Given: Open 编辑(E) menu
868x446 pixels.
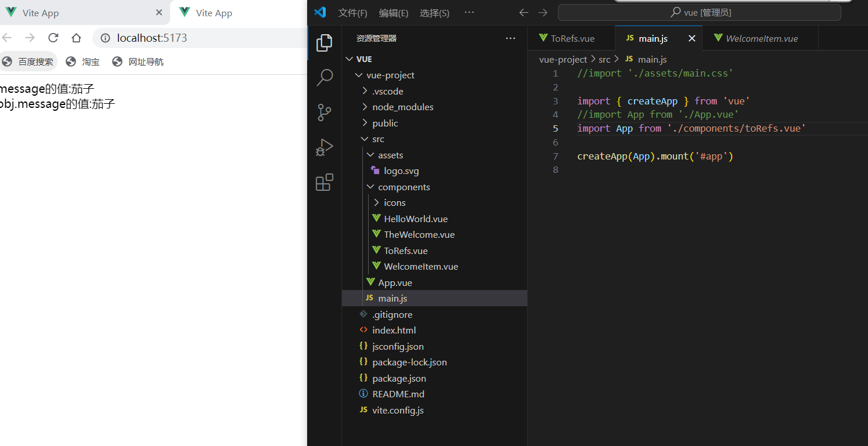Looking at the screenshot, I should pyautogui.click(x=394, y=13).
